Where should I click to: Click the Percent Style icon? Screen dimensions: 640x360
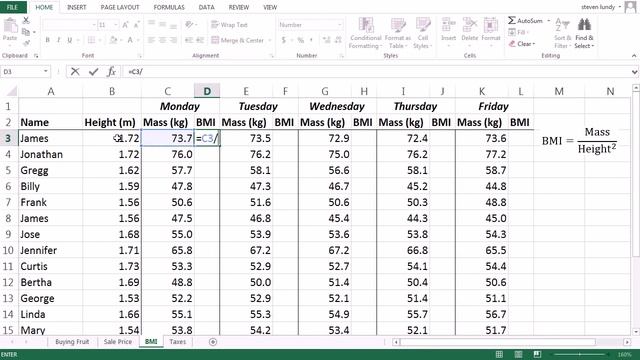click(x=301, y=40)
